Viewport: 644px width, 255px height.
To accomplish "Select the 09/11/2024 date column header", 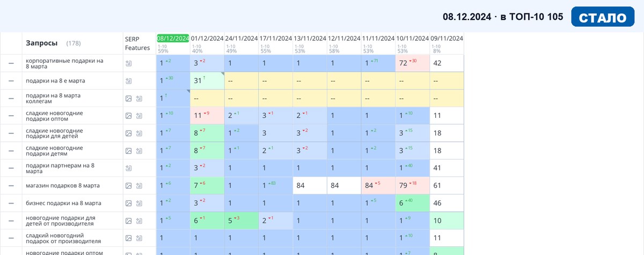I will (x=447, y=39).
